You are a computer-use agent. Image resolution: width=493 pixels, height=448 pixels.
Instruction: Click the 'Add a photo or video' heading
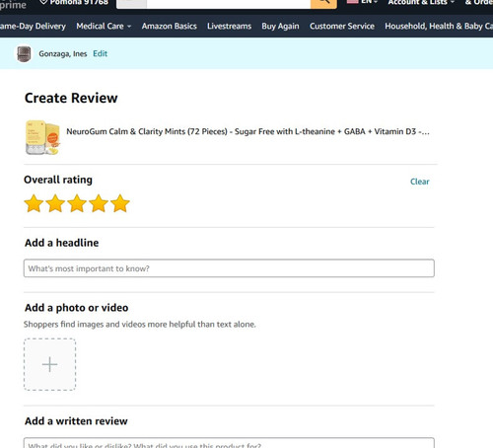pyautogui.click(x=77, y=308)
